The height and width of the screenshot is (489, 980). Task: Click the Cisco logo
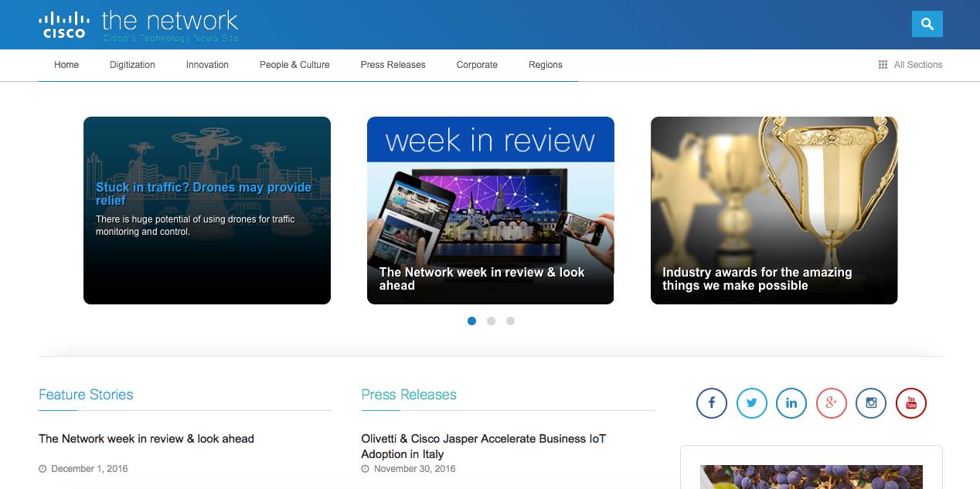63,25
